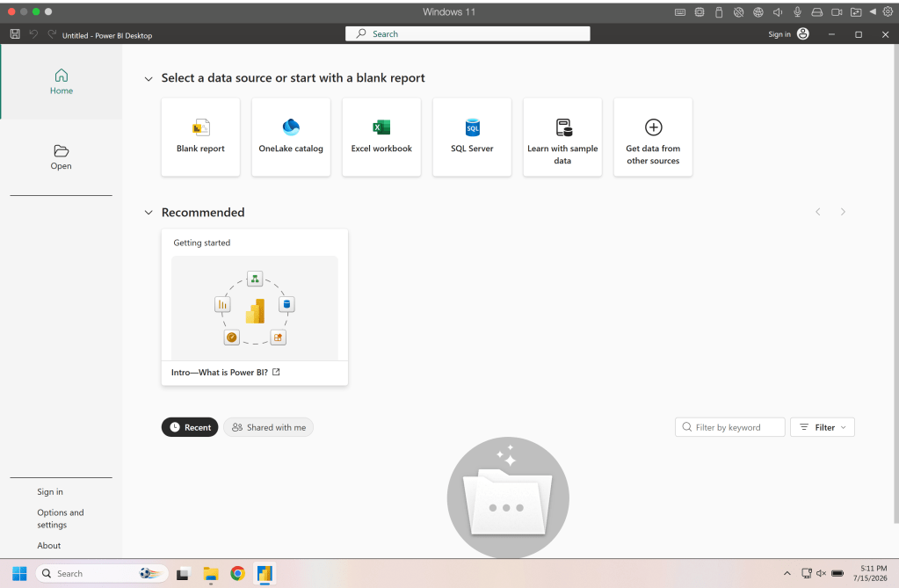Click the volume muted tray icon
Screen dimensions: 899x588
[x=821, y=573]
